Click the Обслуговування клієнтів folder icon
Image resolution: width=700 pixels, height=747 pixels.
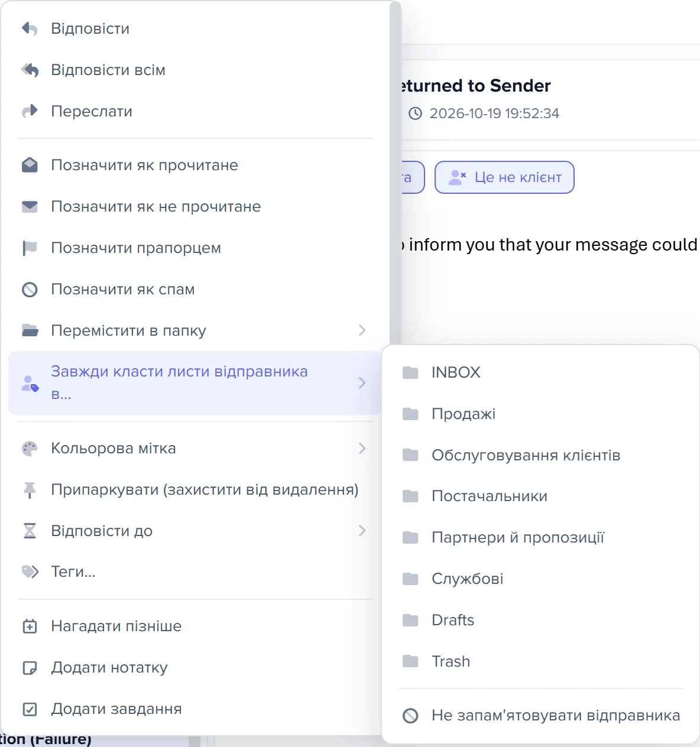click(410, 455)
